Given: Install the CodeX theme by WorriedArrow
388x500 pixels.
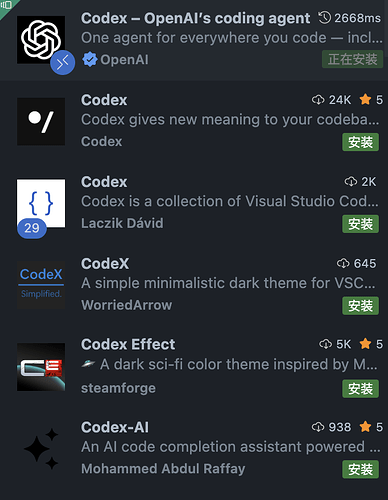Looking at the screenshot, I should click(360, 306).
